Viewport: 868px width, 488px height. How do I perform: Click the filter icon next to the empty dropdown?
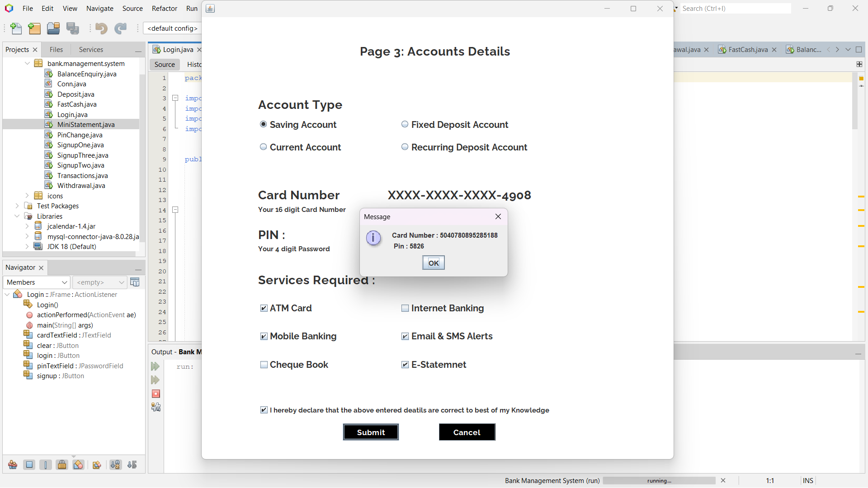click(135, 282)
